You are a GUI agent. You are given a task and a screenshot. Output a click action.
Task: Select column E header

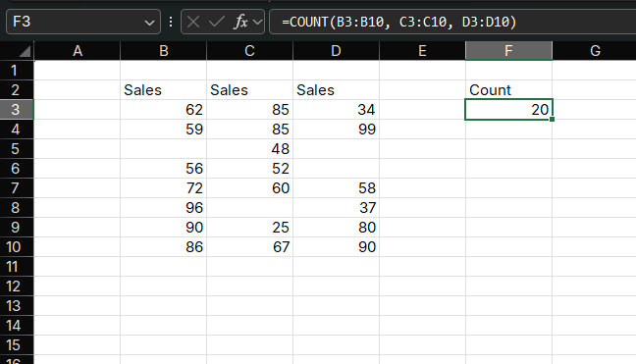[422, 51]
